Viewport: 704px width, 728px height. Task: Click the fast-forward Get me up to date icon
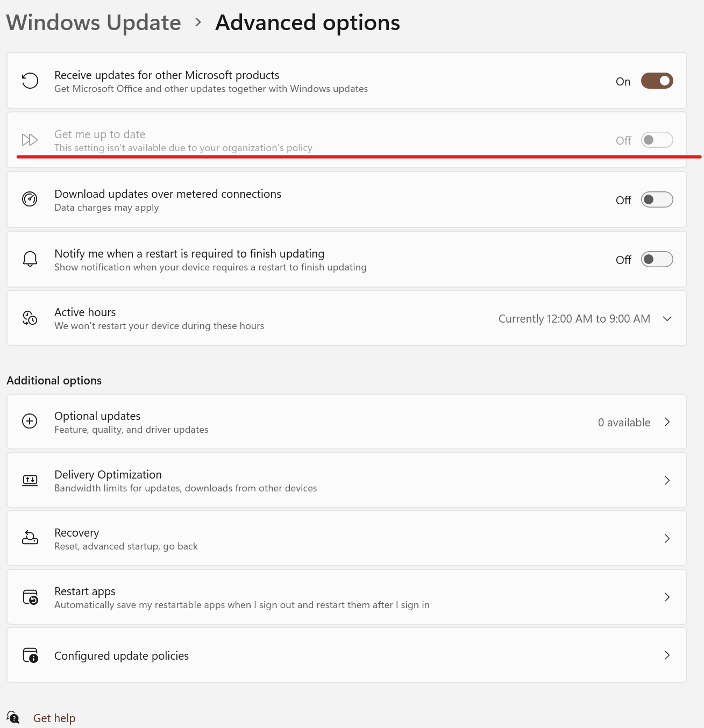30,140
